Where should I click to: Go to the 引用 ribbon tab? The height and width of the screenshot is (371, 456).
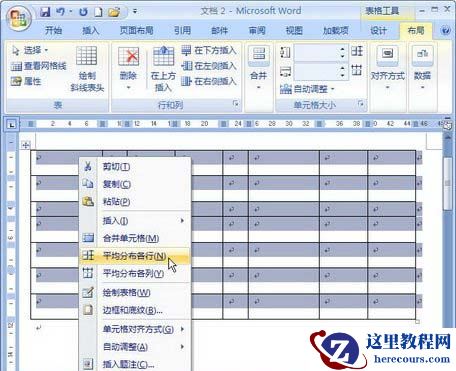coord(182,31)
